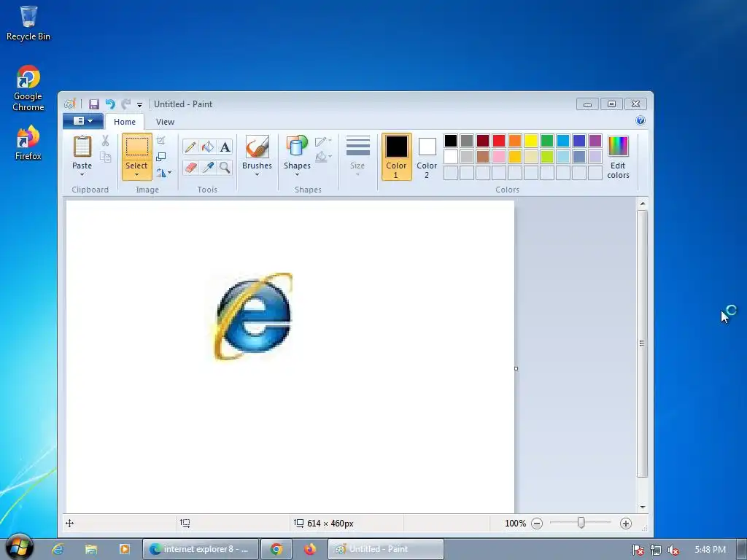The width and height of the screenshot is (747, 560).
Task: Click the Crop icon in Image group
Action: (x=161, y=141)
